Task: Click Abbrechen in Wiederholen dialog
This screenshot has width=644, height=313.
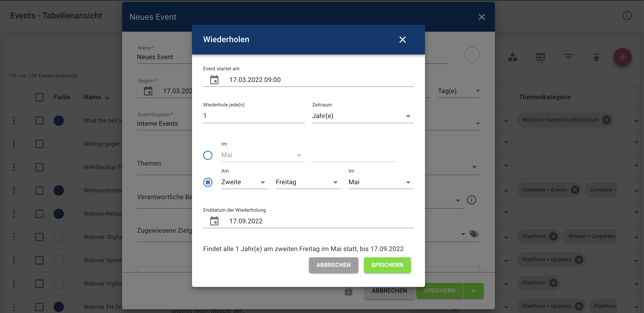Action: click(x=333, y=265)
